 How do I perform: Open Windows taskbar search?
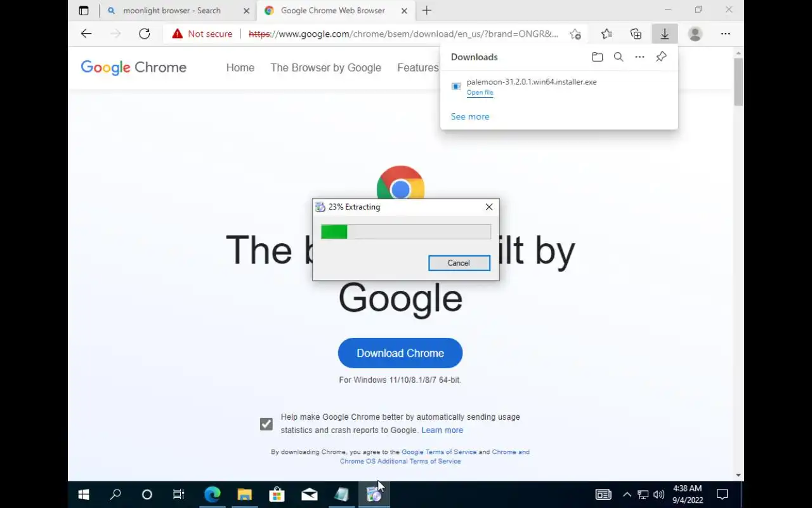pyautogui.click(x=115, y=495)
